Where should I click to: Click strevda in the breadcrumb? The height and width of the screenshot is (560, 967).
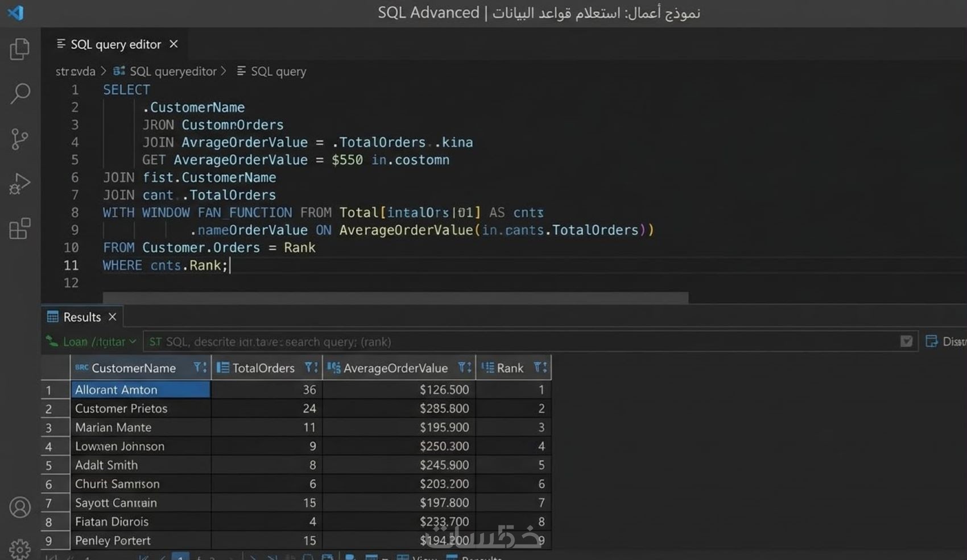(x=75, y=72)
